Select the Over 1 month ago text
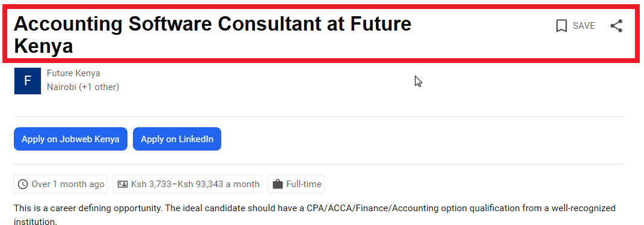The height and width of the screenshot is (225, 644). pos(68,184)
